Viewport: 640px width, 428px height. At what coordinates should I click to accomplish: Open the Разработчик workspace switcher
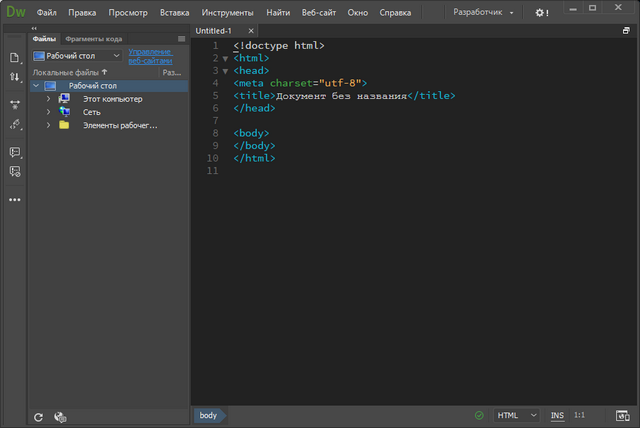tap(484, 13)
